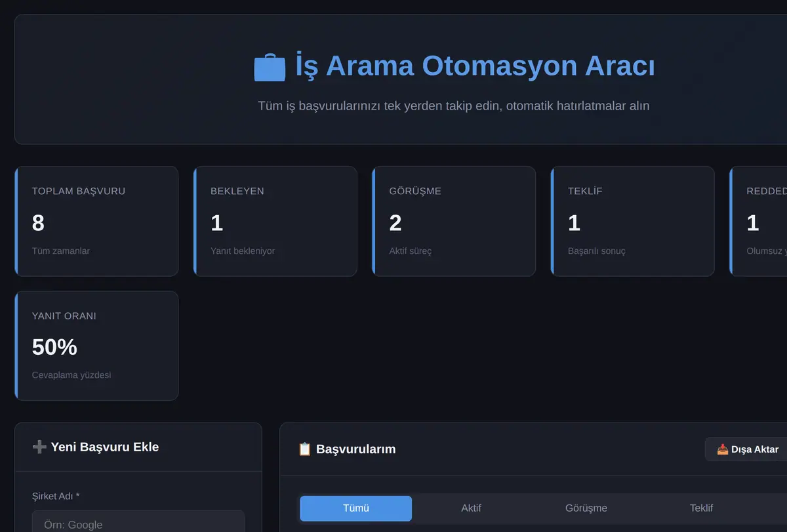This screenshot has width=787, height=532.
Task: Click the Başvurularım heading
Action: tap(356, 449)
